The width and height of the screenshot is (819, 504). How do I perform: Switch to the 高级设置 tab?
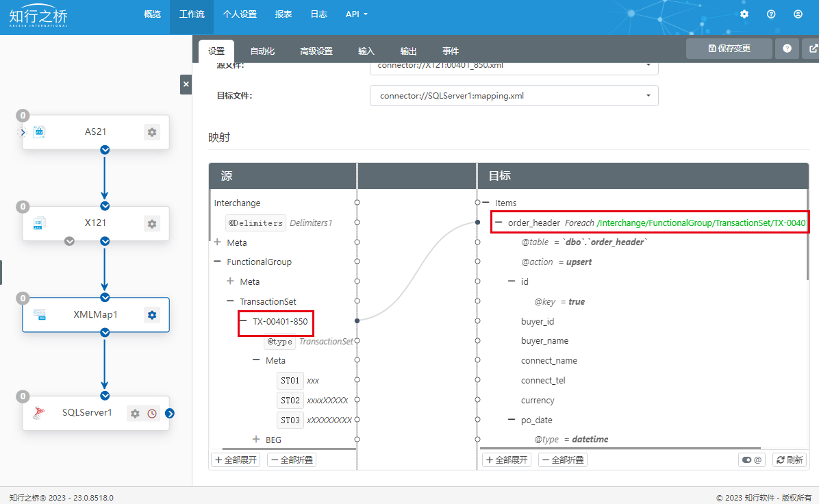[316, 51]
